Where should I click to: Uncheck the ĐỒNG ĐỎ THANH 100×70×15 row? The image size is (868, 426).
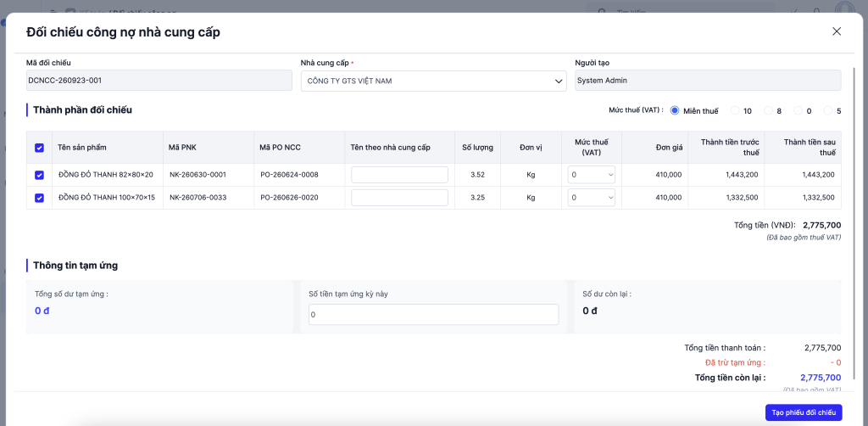click(39, 197)
